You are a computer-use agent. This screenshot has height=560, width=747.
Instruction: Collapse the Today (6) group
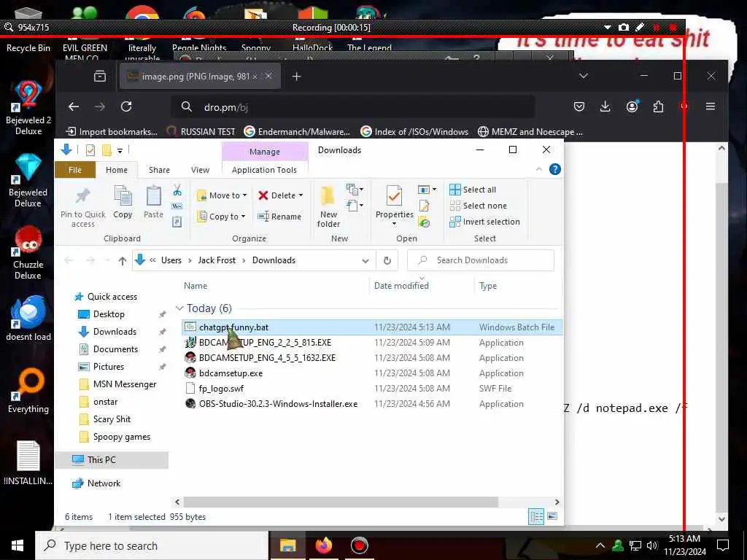pyautogui.click(x=179, y=308)
